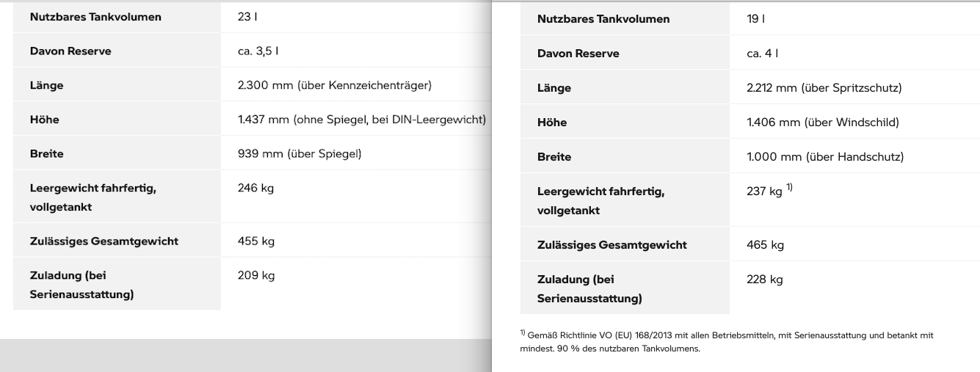Click the Länge label beside 2.300 mm
Viewport: 980px width, 372px height.
tap(47, 85)
